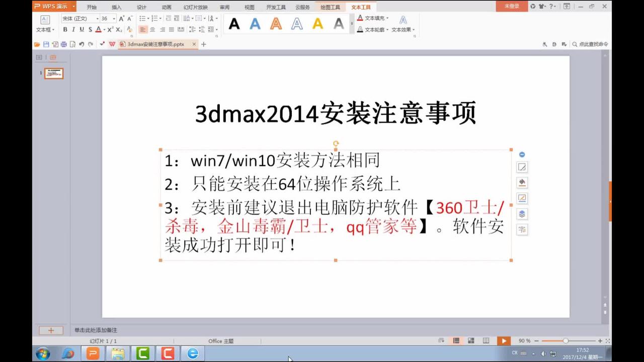Select slide 1 thumbnail in the slide panel
This screenshot has height=362, width=644.
point(53,73)
